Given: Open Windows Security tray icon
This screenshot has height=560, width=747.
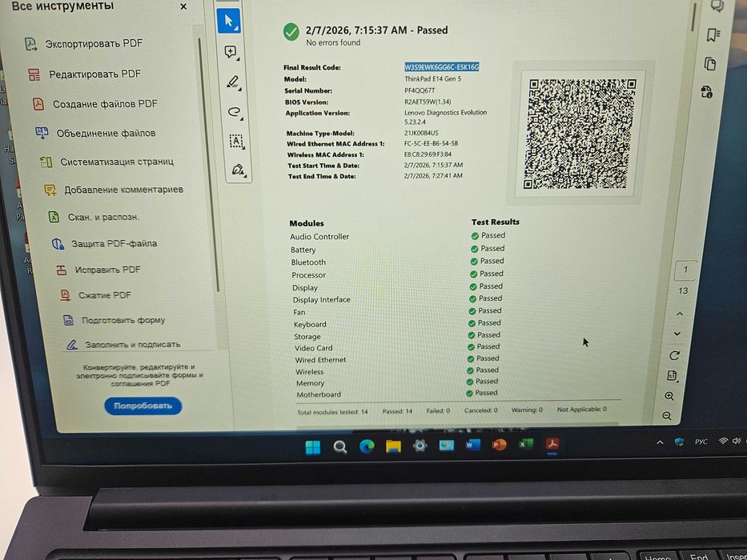Looking at the screenshot, I should (x=680, y=442).
